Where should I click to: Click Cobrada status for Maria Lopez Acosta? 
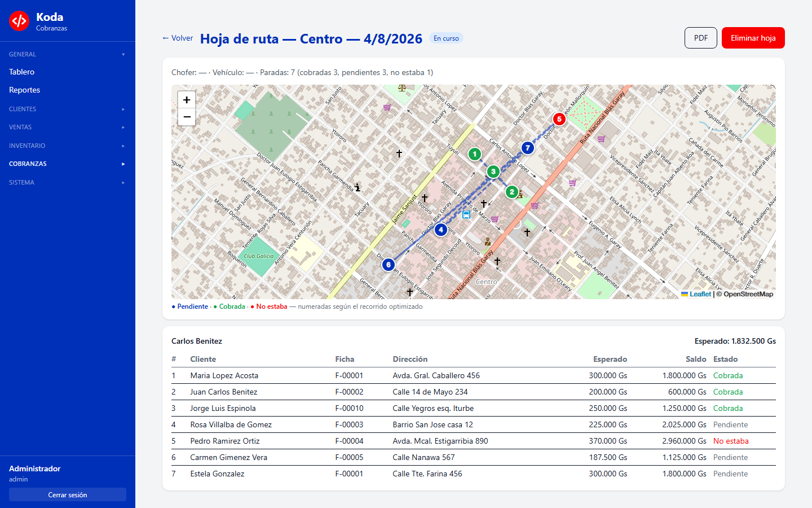point(728,375)
